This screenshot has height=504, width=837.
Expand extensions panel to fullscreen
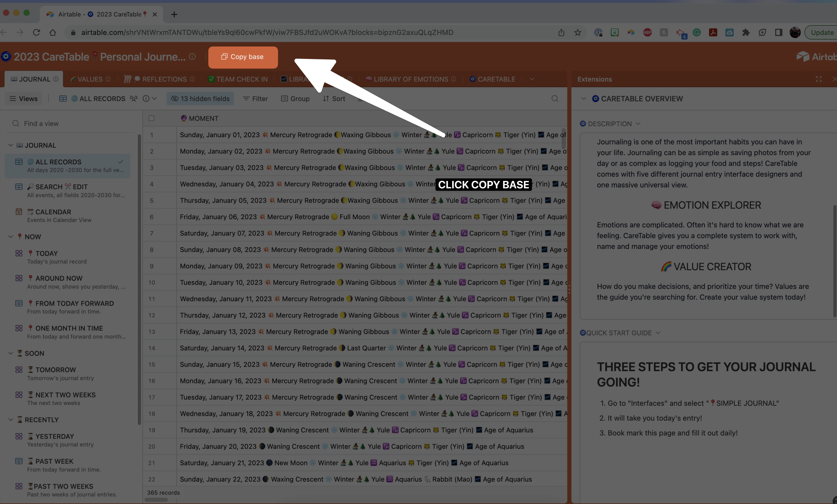[x=819, y=79]
